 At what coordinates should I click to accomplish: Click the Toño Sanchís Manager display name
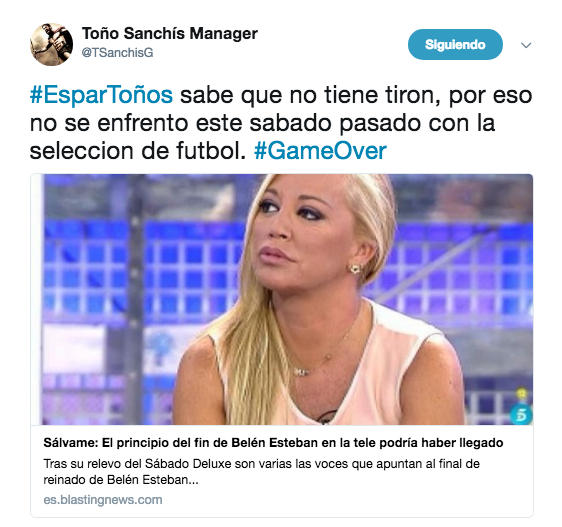click(x=170, y=34)
